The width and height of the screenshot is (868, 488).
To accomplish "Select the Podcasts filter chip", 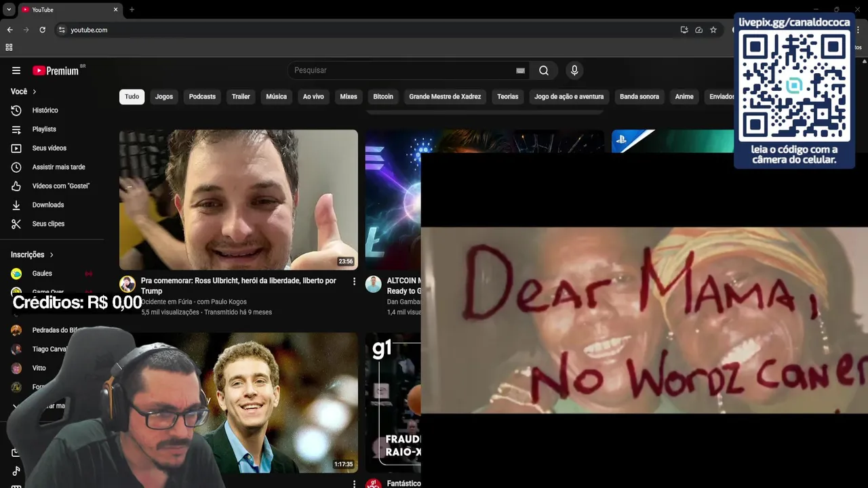I will tap(202, 97).
